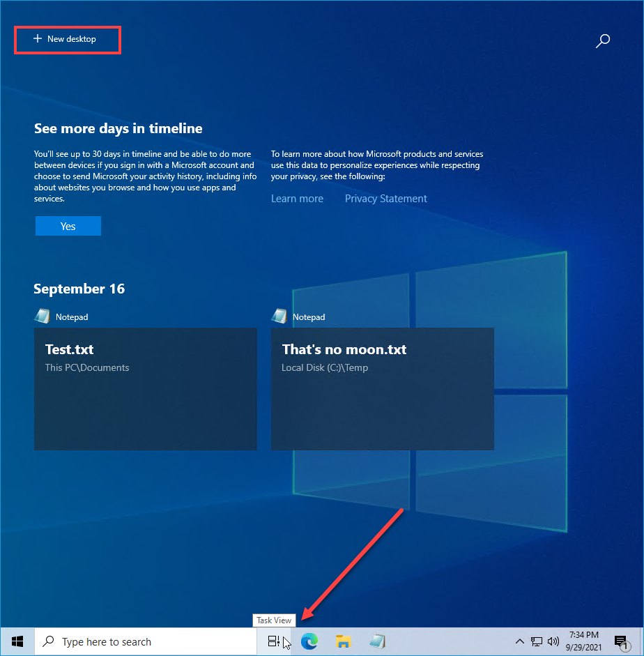The height and width of the screenshot is (656, 644).
Task: Show hidden tray icons chevron
Action: click(519, 641)
